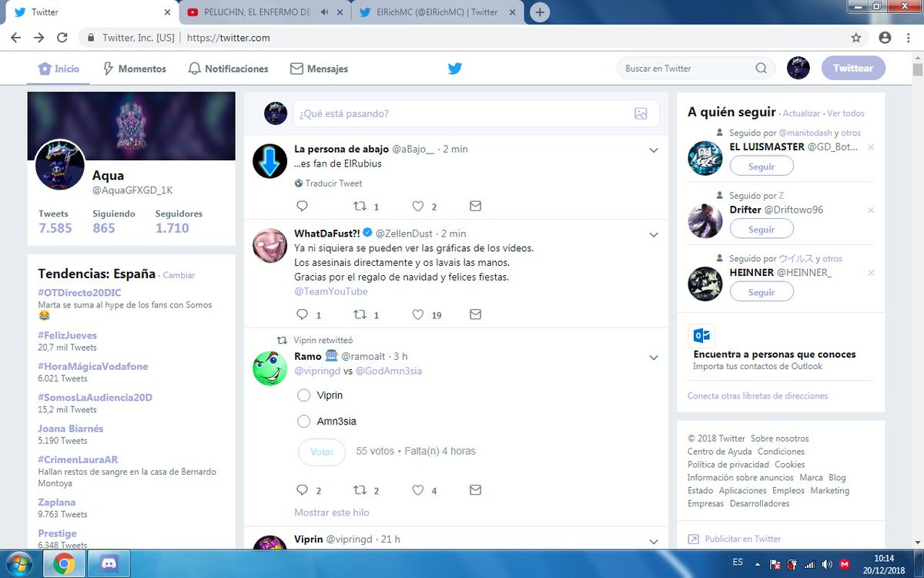Dismiss EL LUISMASTER follow suggestion
The height and width of the screenshot is (578, 924).
[871, 147]
